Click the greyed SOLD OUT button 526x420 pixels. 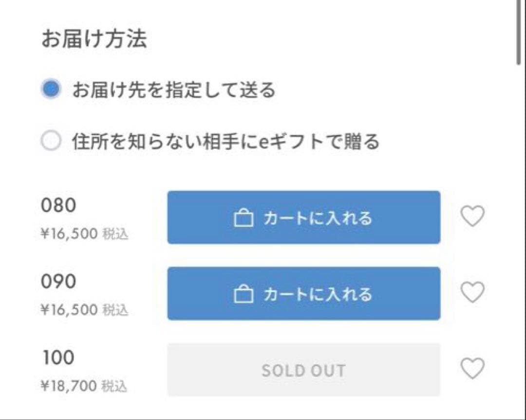pos(303,370)
